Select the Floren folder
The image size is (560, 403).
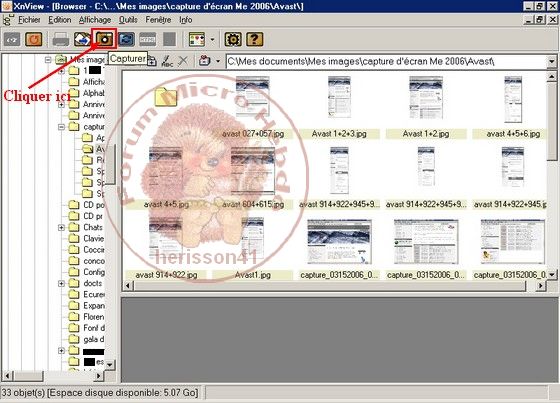[86, 317]
